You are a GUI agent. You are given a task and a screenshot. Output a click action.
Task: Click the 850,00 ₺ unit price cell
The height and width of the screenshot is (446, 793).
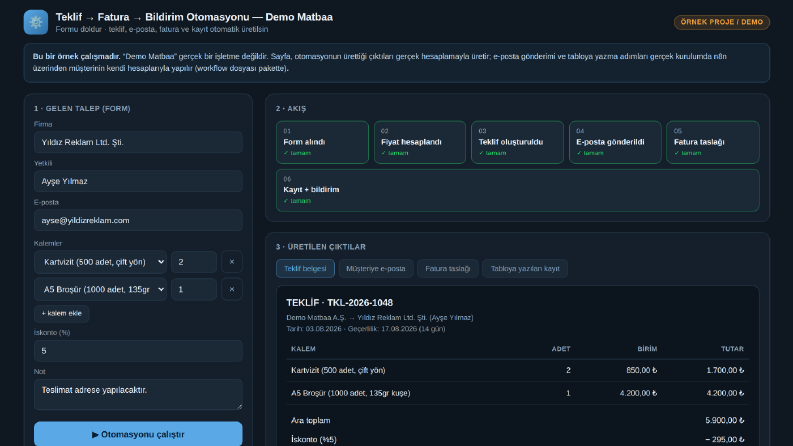[x=641, y=370]
